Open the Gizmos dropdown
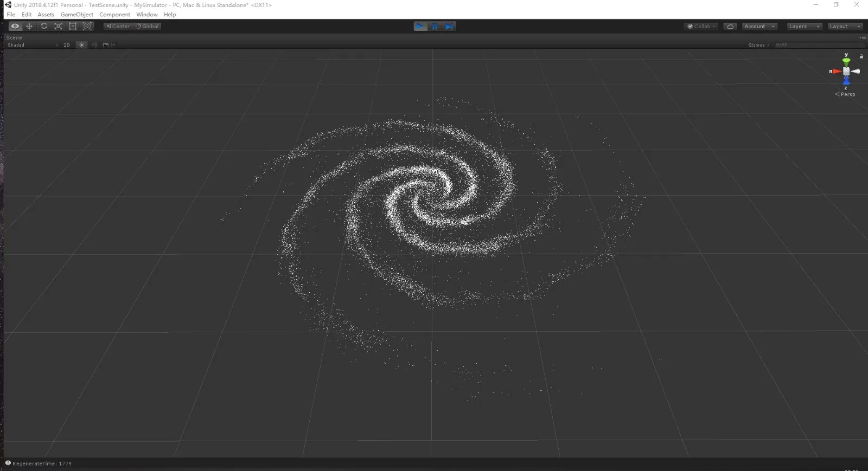 pos(759,45)
